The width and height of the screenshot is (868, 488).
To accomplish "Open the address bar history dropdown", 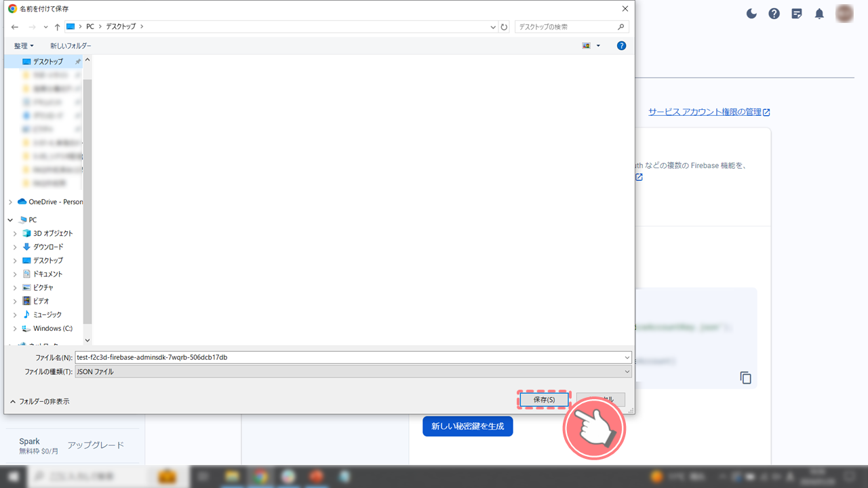I will 493,27.
